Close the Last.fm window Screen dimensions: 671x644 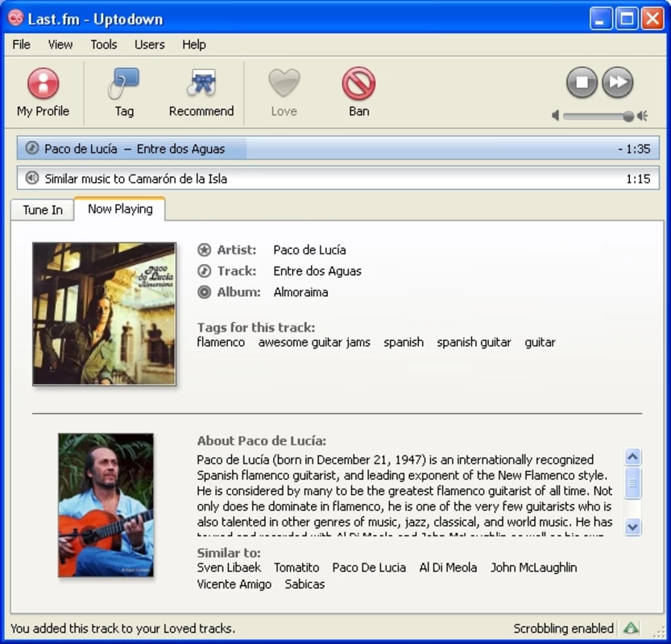[652, 19]
